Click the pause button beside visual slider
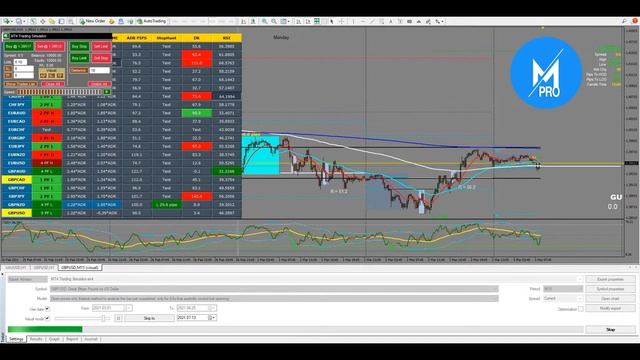 (118, 318)
